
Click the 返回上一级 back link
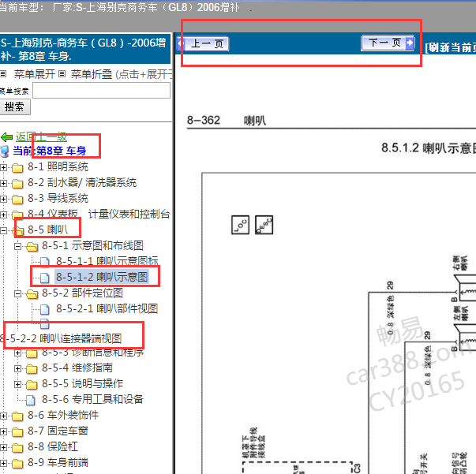(x=41, y=137)
